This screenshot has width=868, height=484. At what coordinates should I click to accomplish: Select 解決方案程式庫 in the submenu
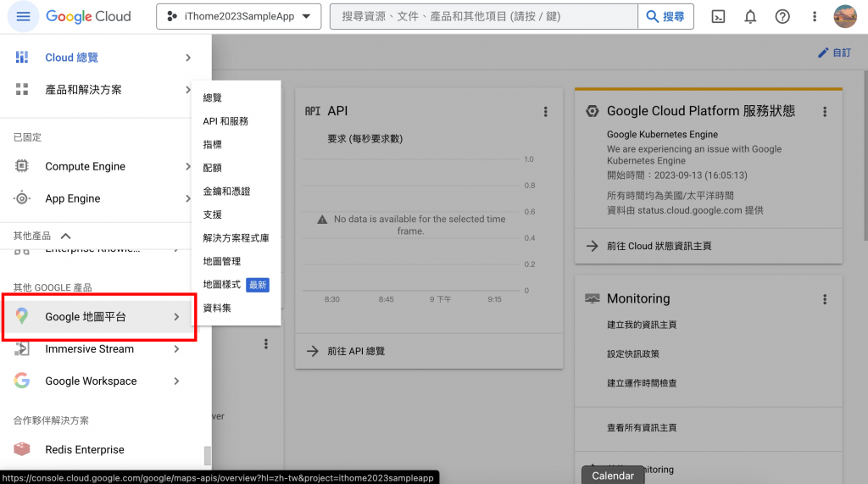point(236,238)
